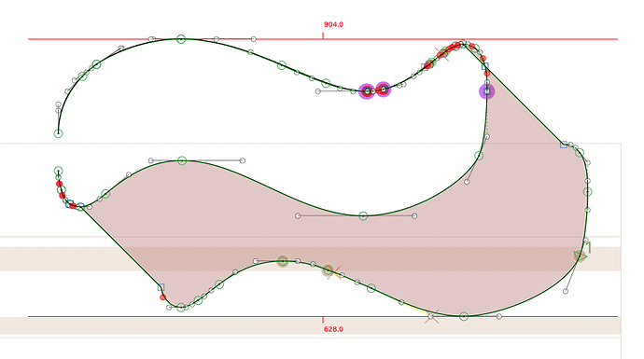Click the right handle endpoint of the inner bottom node
Screen dimensions: 644x359
tap(414, 215)
